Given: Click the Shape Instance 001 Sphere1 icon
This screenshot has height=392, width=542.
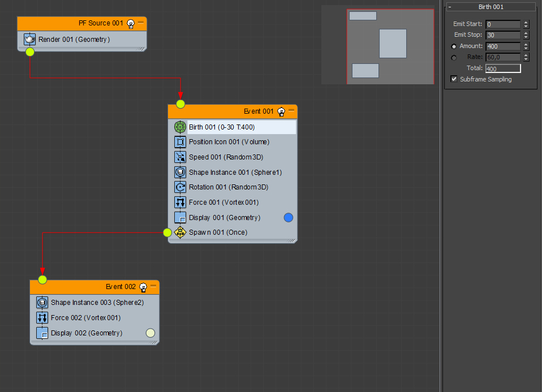Looking at the screenshot, I should 180,172.
